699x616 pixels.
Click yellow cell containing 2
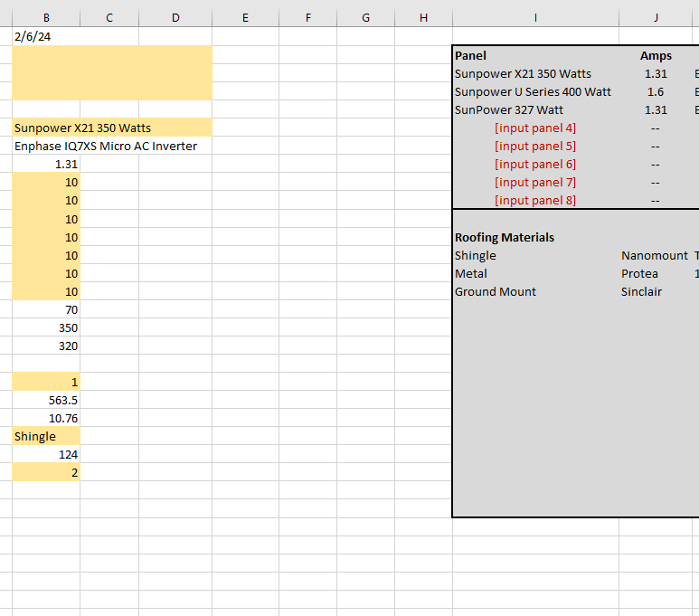point(46,473)
